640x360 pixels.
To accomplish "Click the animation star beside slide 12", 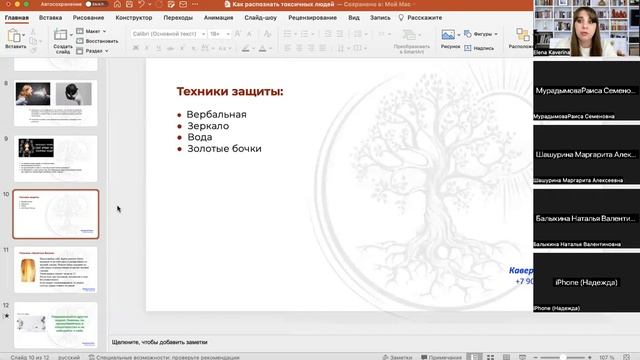I will (x=6, y=316).
